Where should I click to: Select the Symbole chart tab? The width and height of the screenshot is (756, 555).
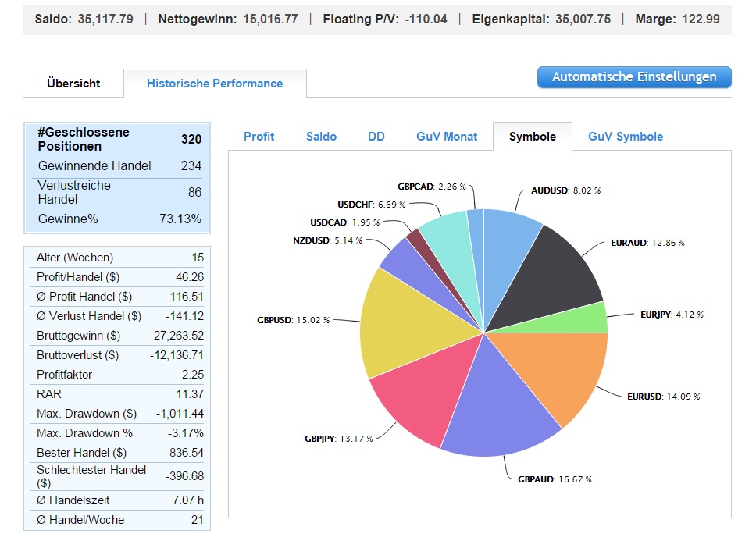point(532,137)
